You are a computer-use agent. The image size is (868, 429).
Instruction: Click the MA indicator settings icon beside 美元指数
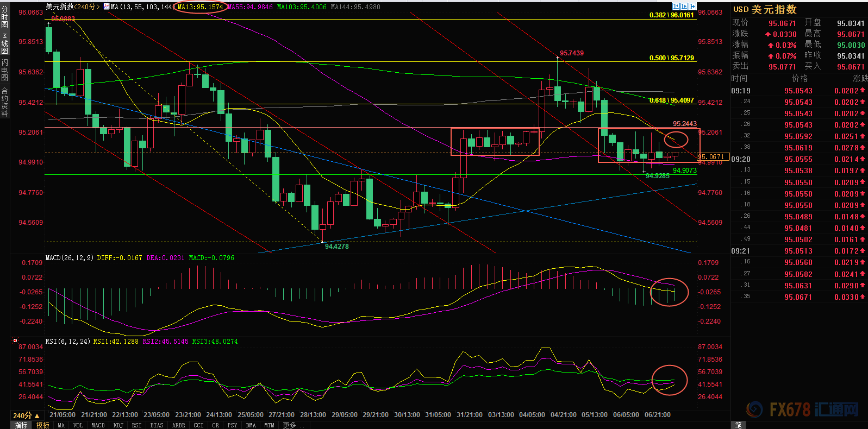[106, 7]
